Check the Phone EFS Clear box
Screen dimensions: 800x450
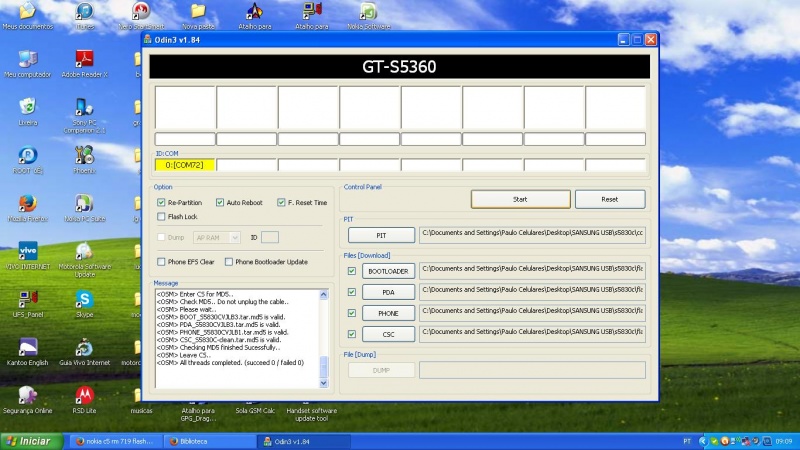click(x=161, y=262)
